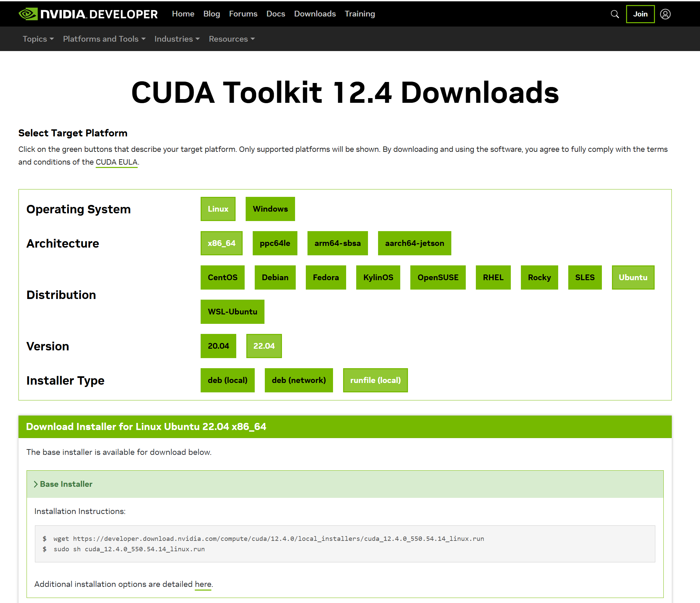Select Ubuntu distribution
700x603 pixels.
pos(633,277)
